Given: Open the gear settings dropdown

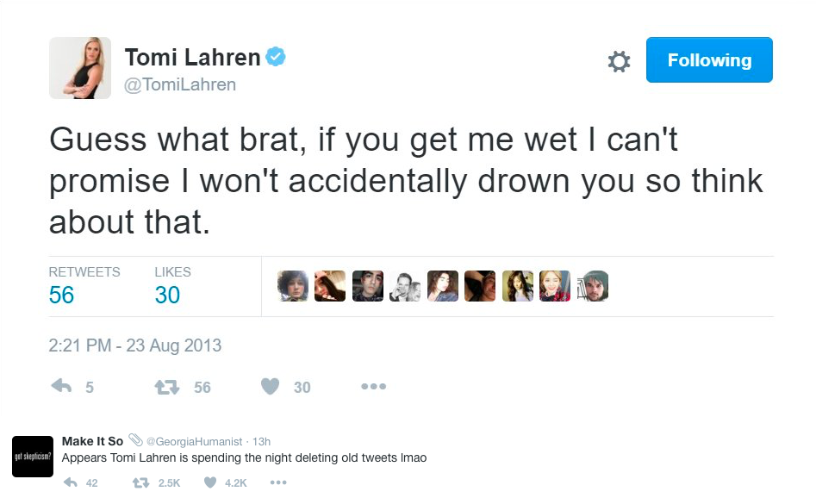Looking at the screenshot, I should point(619,61).
